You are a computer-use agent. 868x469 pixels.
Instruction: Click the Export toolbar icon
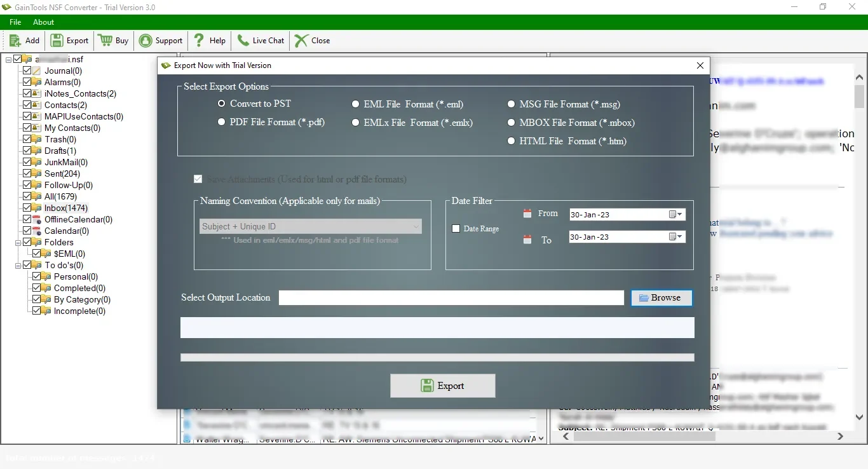coord(57,41)
